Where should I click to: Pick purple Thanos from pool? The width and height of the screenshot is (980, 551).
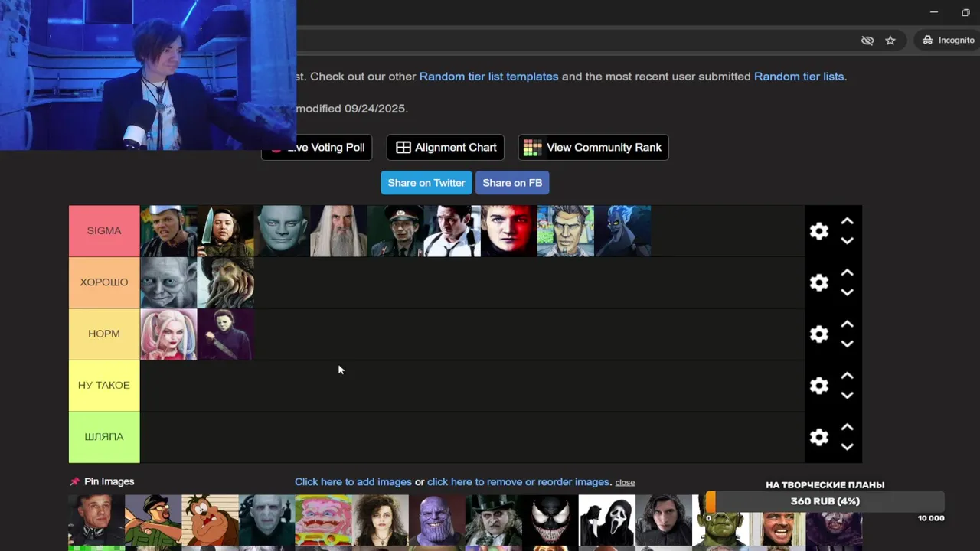tap(436, 520)
